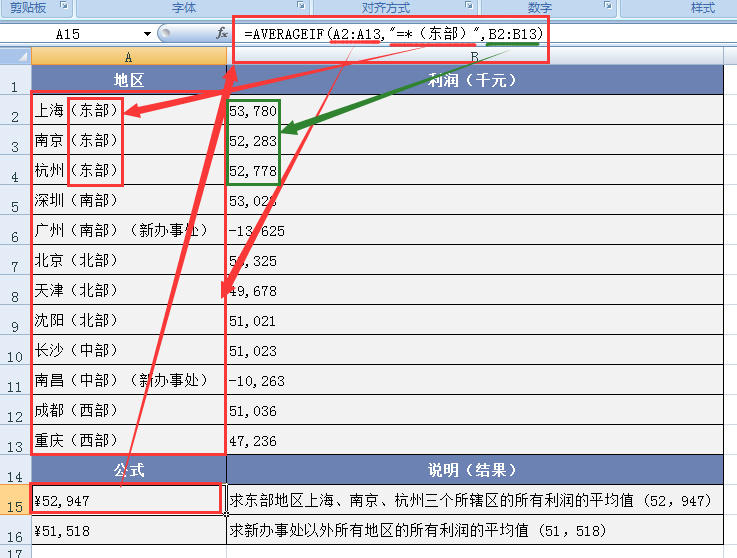Select column B header

point(475,56)
